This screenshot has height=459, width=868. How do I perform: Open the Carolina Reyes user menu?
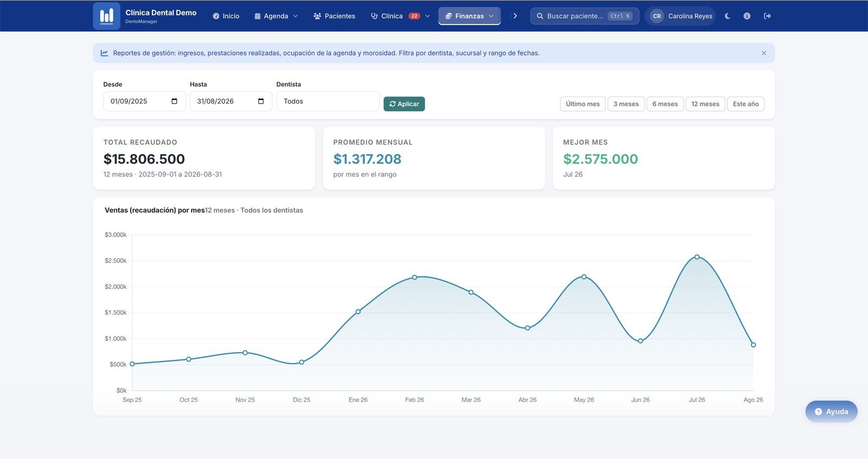click(x=681, y=16)
